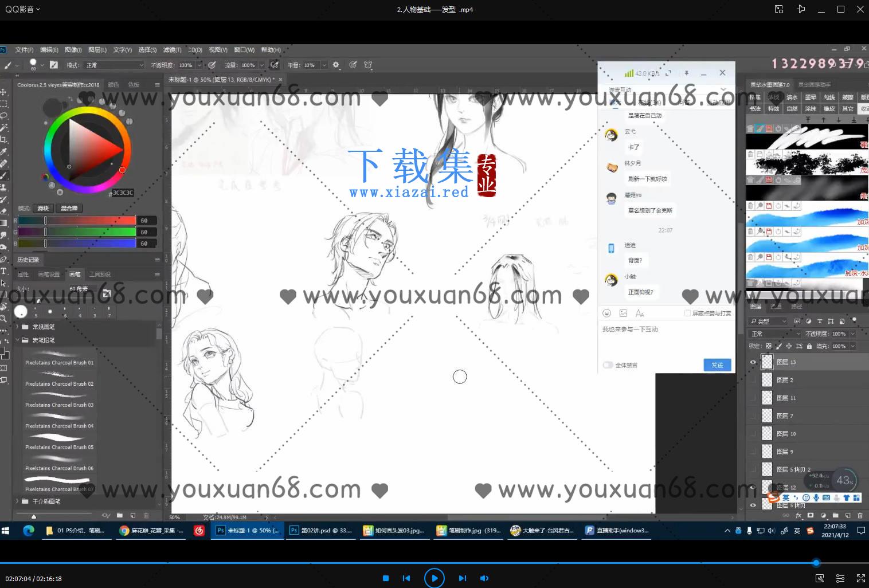This screenshot has width=869, height=588.
Task: Click 滑块 mode button in Coolorus
Action: pos(44,208)
